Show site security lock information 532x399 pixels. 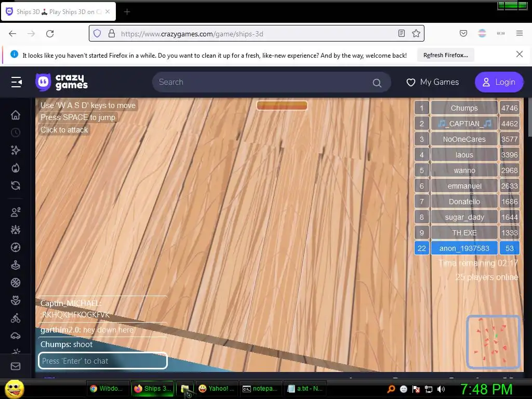tap(112, 33)
